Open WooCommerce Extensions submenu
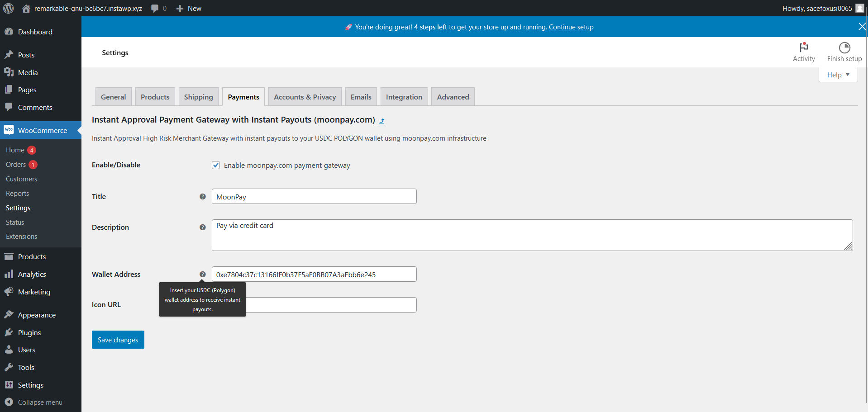Image resolution: width=868 pixels, height=412 pixels. point(21,236)
